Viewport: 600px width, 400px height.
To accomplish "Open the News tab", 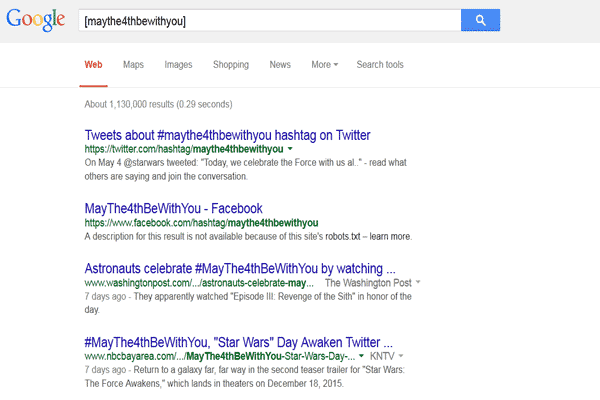I will (280, 65).
